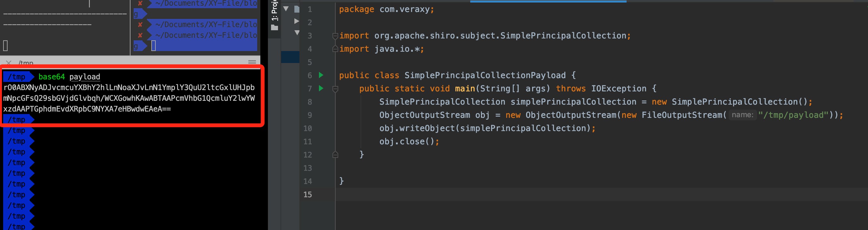This screenshot has height=230, width=868.
Task: Fold the main method at line 7
Action: pyautogui.click(x=335, y=89)
